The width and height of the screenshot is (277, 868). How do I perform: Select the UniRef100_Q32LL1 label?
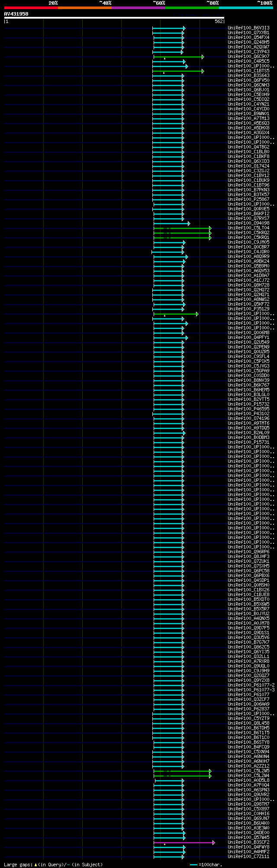(248, 656)
